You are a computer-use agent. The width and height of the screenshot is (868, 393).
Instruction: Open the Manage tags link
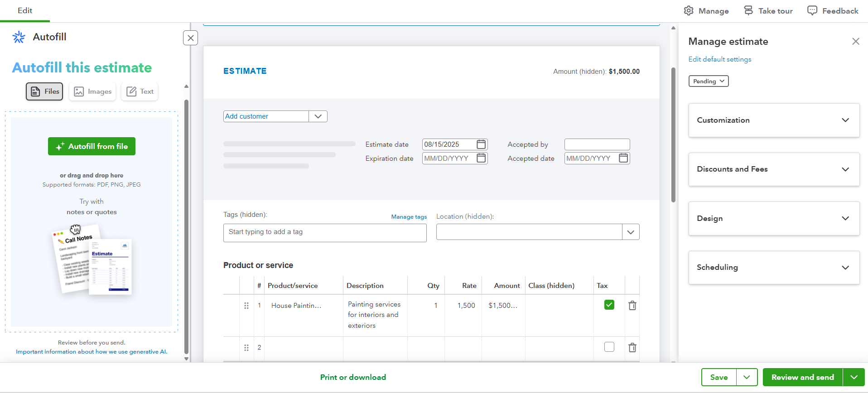pyautogui.click(x=409, y=217)
